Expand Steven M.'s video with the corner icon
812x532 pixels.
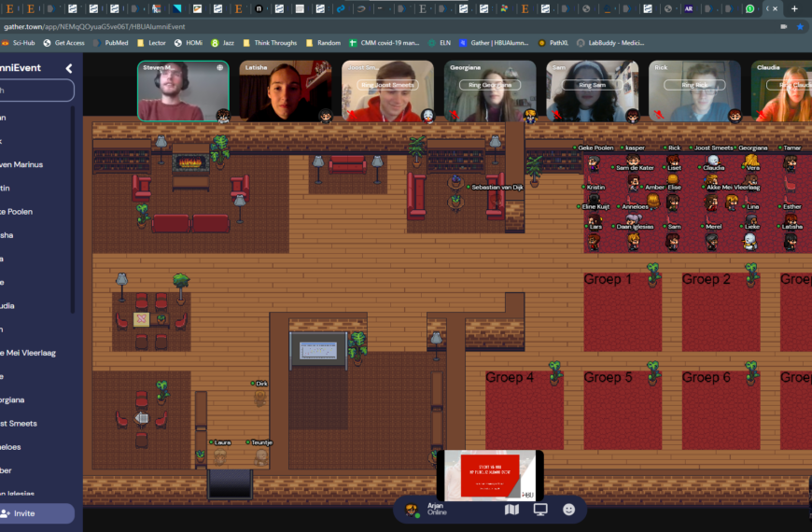[220, 68]
